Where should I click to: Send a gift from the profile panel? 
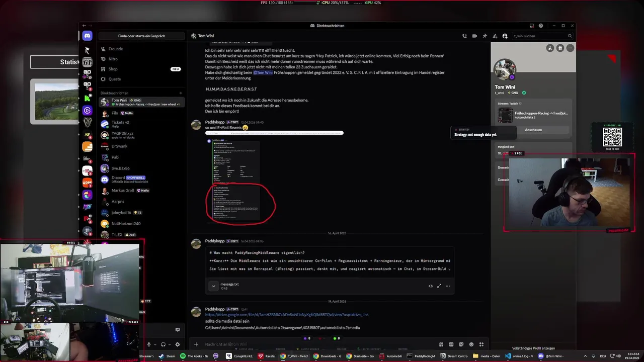pos(560,48)
